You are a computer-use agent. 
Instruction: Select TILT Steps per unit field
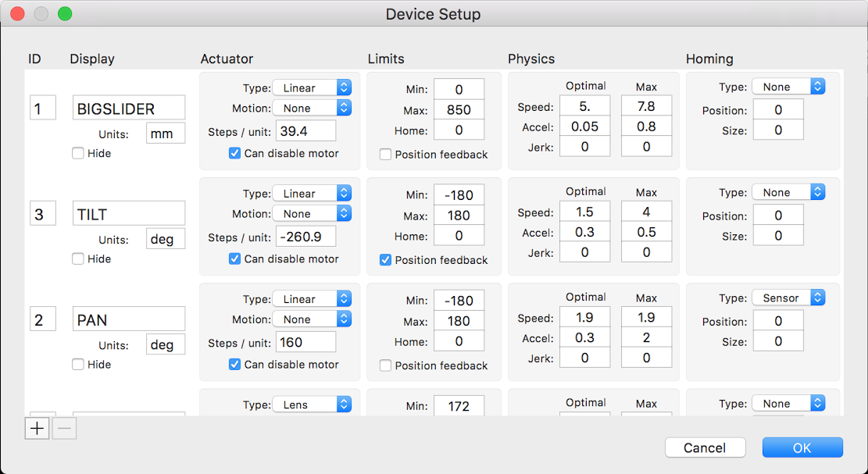click(x=305, y=236)
